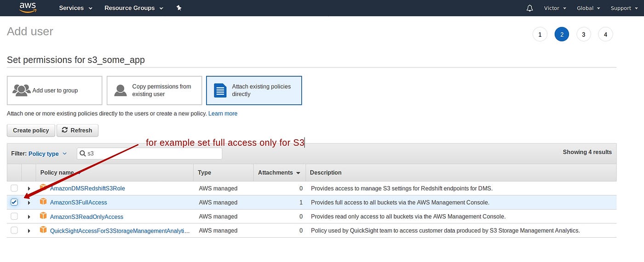
Task: Expand the QuickSightAccessForS3StorageManagementAnalyti… row details
Action: coord(29,231)
